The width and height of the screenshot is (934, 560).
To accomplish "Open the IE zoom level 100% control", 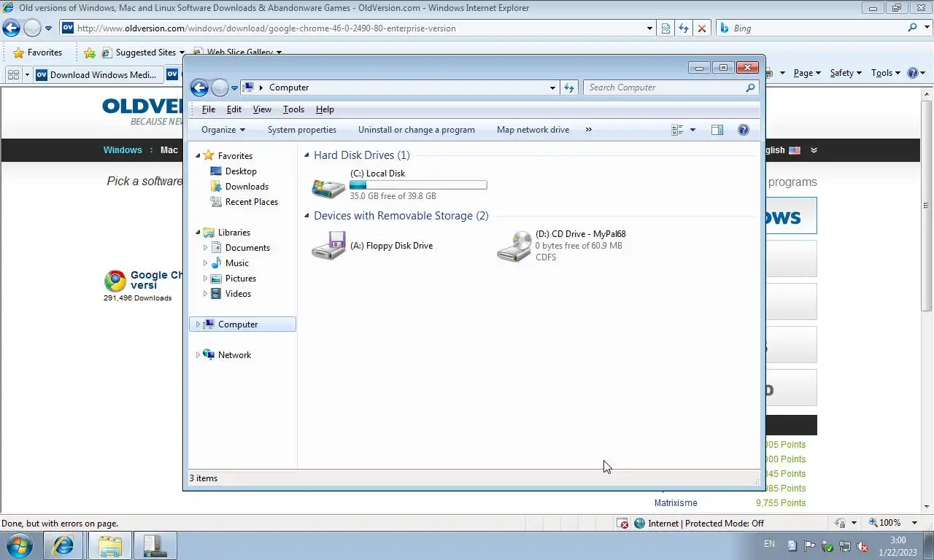I will click(893, 523).
